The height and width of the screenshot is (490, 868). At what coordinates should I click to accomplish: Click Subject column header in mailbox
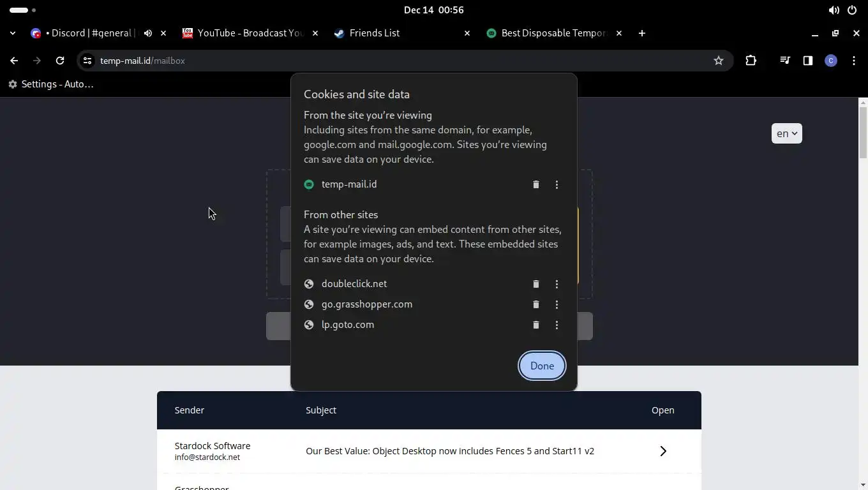321,410
